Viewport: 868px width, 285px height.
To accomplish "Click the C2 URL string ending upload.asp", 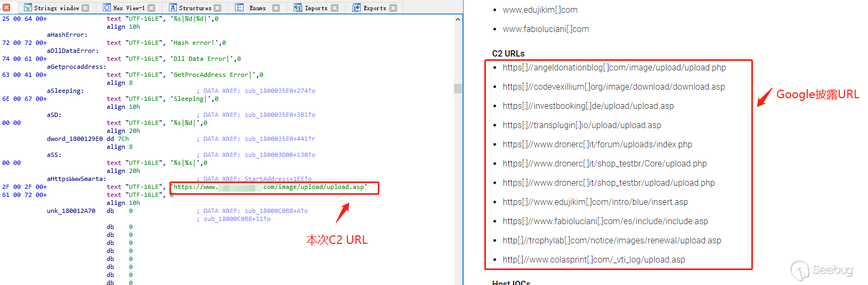I will tap(269, 187).
